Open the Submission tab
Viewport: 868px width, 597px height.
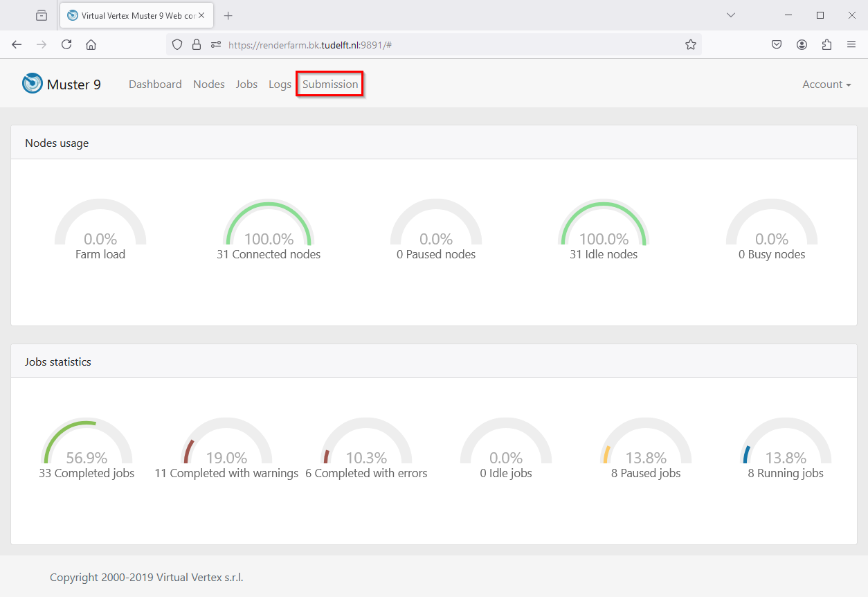pyautogui.click(x=330, y=84)
